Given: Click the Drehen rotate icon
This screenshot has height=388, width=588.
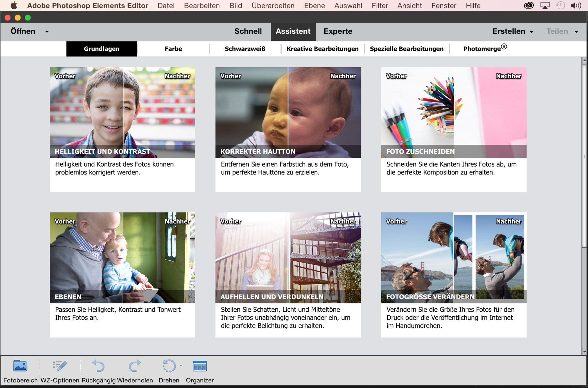Looking at the screenshot, I should 169,366.
